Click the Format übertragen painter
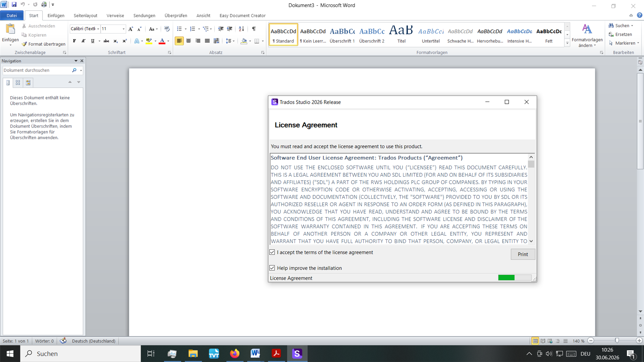The height and width of the screenshot is (362, 644). 43,44
